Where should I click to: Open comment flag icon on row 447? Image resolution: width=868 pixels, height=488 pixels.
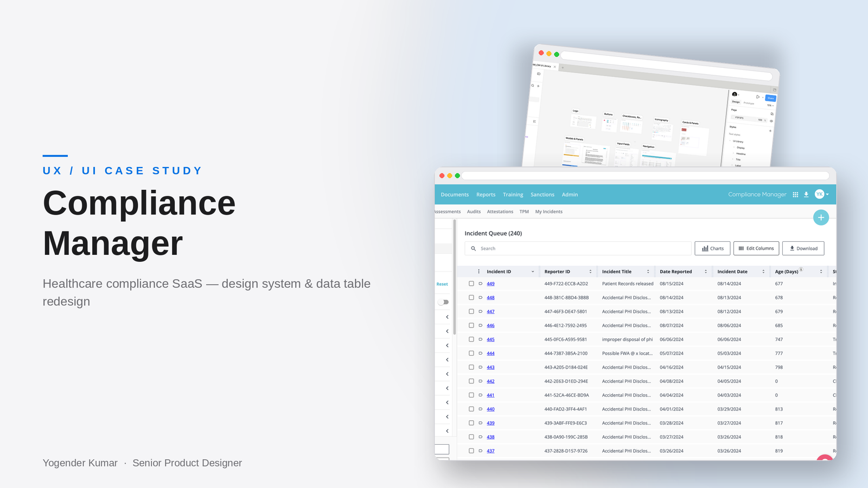click(481, 311)
